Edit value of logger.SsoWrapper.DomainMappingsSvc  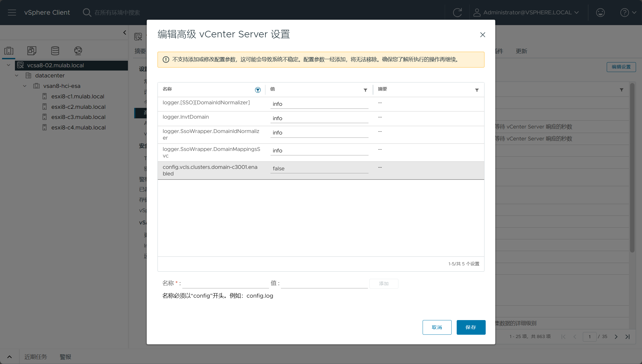319,151
